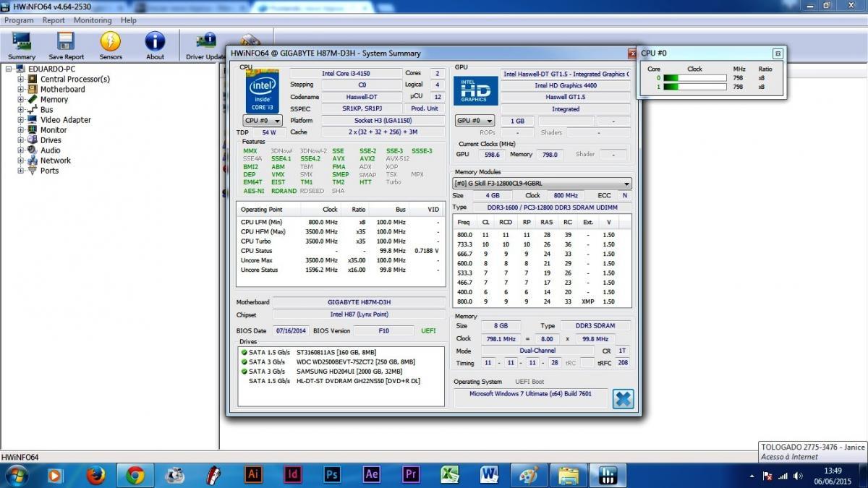Select the Audio tree node

click(51, 150)
